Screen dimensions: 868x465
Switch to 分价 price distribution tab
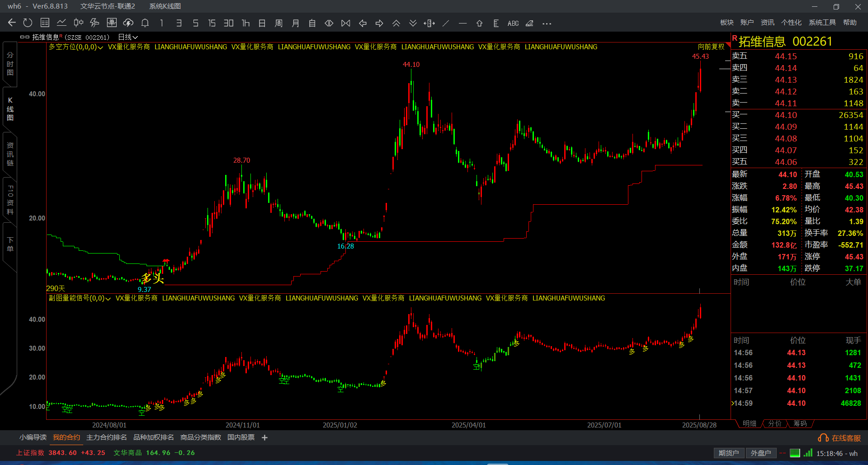[775, 423]
